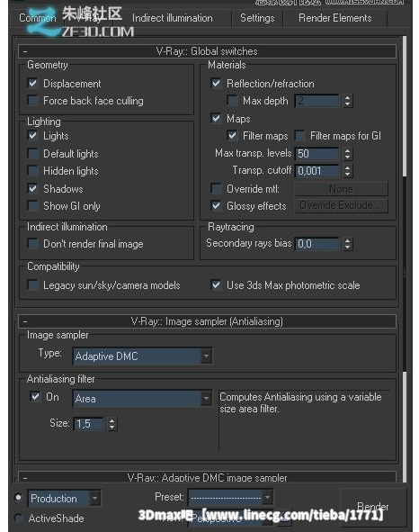The height and width of the screenshot is (532, 419).
Task: Click the Override Exclude button
Action: (341, 205)
